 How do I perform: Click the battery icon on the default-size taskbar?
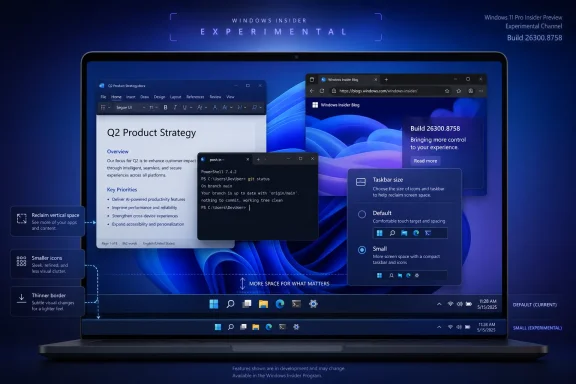(469, 304)
